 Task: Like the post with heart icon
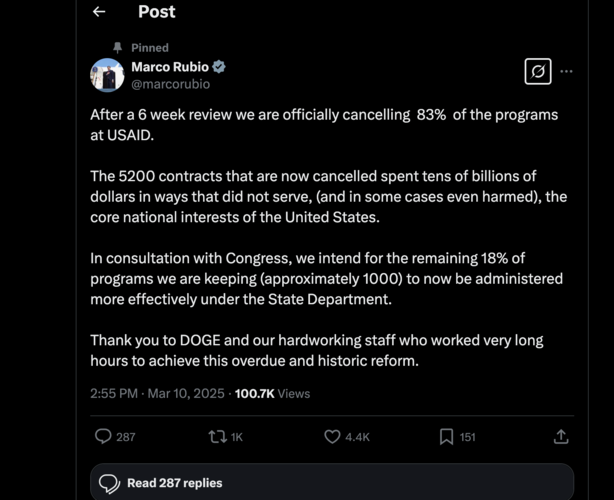coord(334,436)
